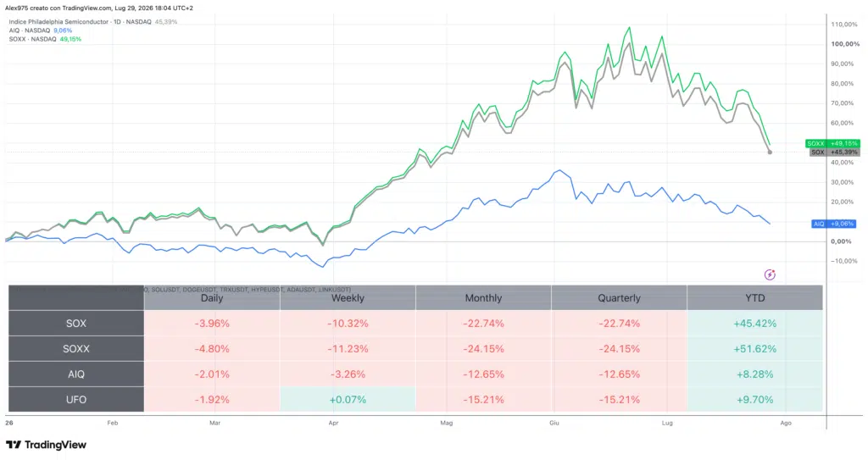Click the TradingView logo at bottom left
868x460 pixels.
coord(46,445)
